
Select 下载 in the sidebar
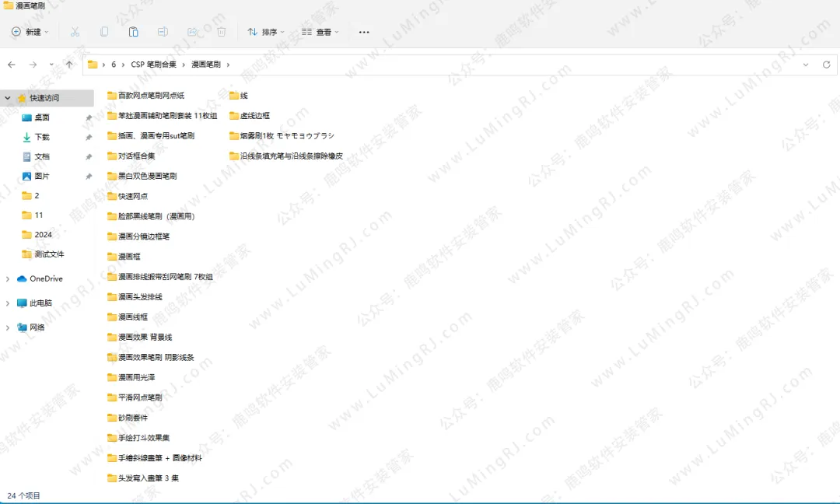(x=41, y=137)
